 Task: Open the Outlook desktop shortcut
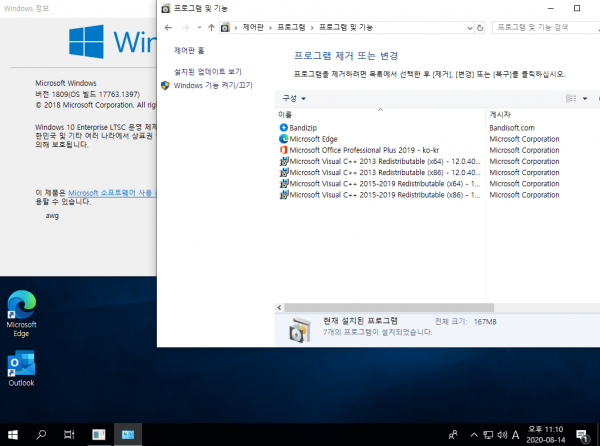coord(21,368)
